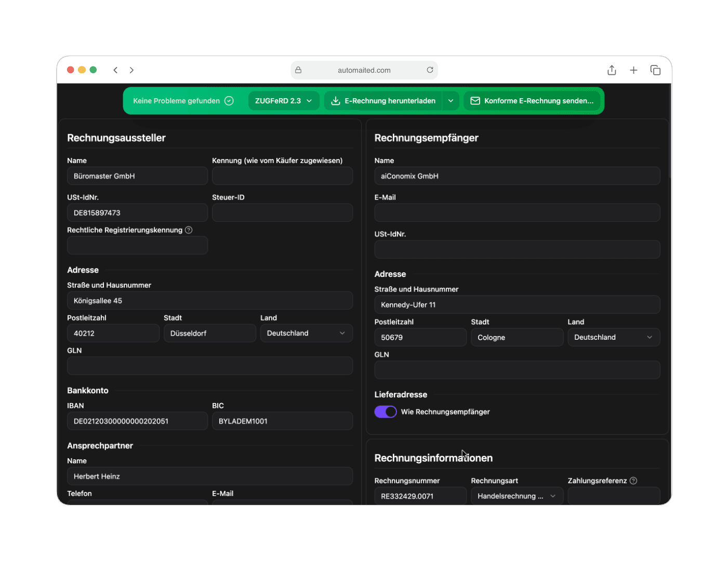Reload the page using the refresh icon
The image size is (728, 561).
click(430, 70)
